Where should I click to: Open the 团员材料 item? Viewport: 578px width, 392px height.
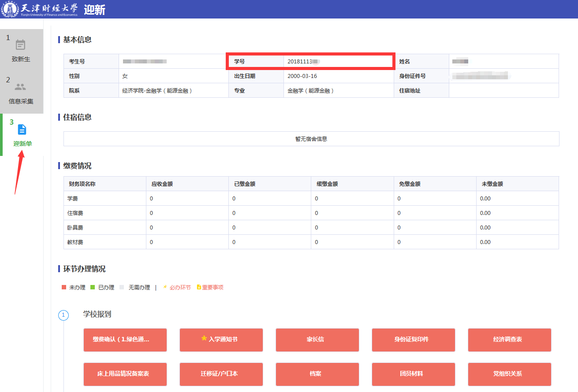(414, 374)
